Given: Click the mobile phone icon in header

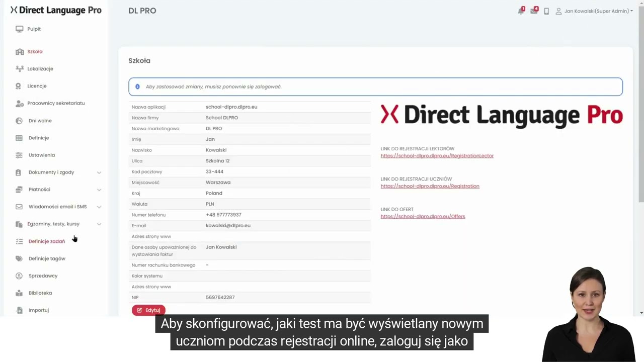Looking at the screenshot, I should point(546,11).
